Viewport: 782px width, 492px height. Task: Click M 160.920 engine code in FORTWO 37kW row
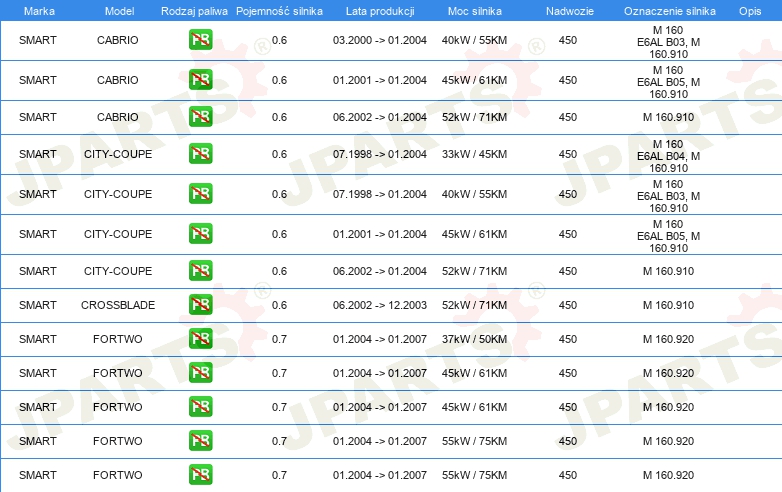tap(668, 339)
